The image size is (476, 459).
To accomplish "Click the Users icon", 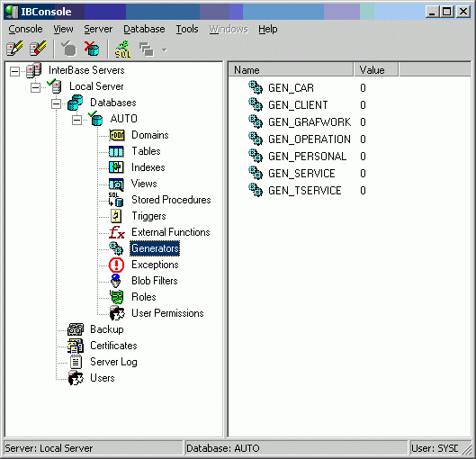I will pos(76,378).
